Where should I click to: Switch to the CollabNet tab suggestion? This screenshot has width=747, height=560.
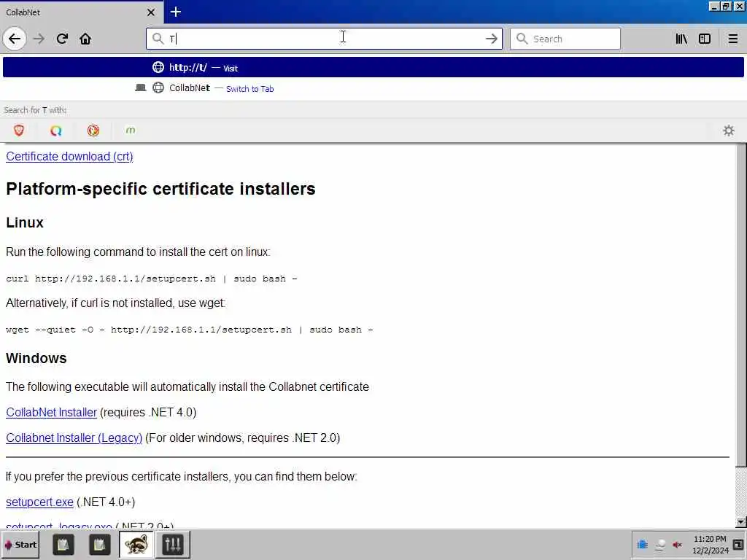(x=373, y=88)
